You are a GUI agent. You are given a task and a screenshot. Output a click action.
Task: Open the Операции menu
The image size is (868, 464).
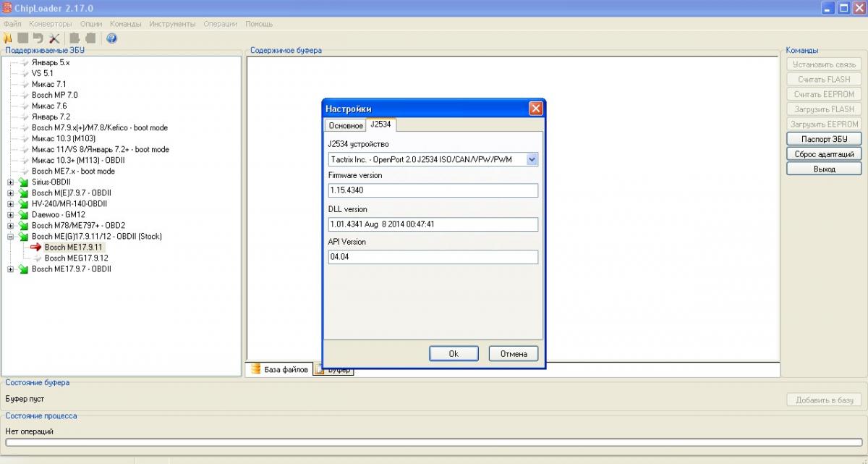pyautogui.click(x=221, y=24)
